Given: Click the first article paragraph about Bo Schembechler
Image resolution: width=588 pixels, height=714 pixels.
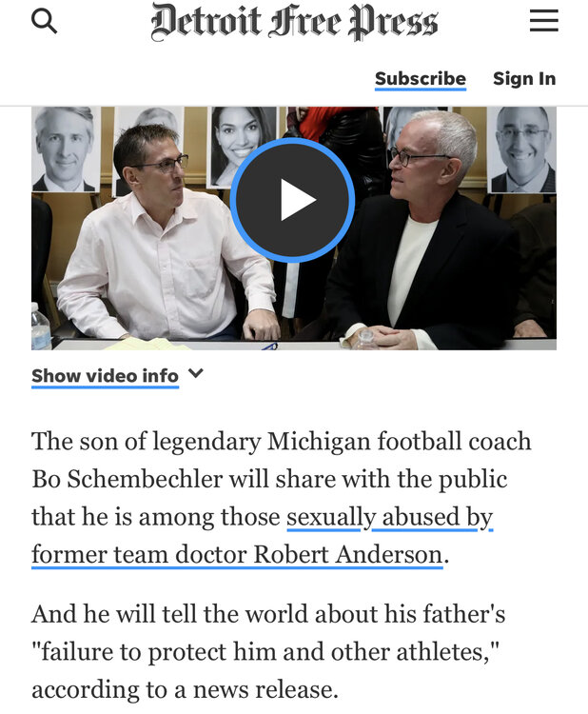Looking at the screenshot, I should (282, 498).
